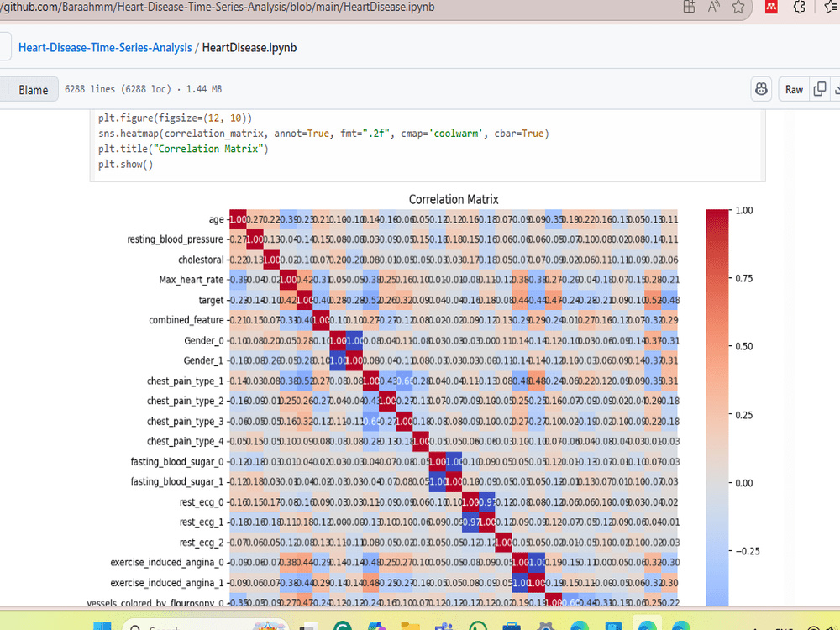Screen dimensions: 840x630
Task: Click the Correlation Matrix chart title
Action: (454, 199)
